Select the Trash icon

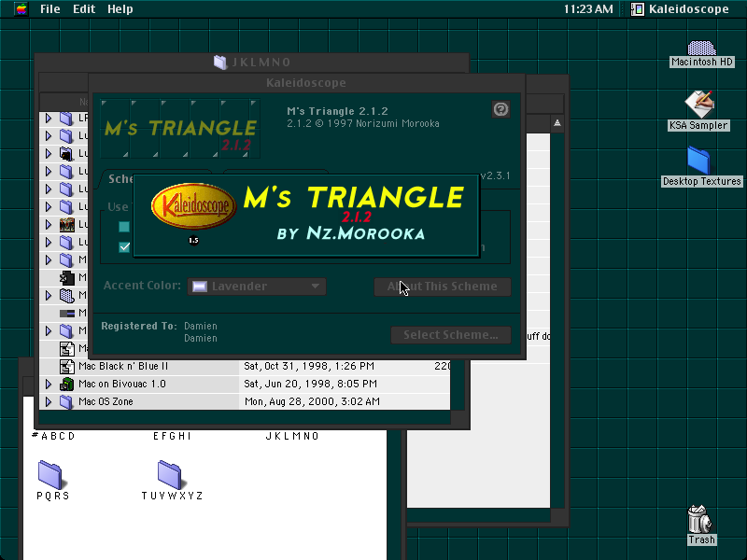click(699, 520)
